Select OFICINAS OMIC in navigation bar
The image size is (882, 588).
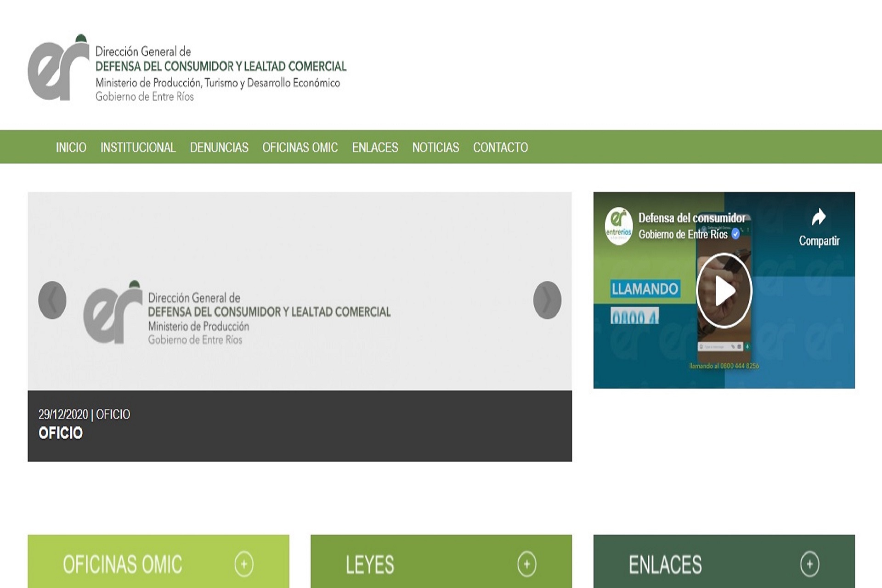300,147
